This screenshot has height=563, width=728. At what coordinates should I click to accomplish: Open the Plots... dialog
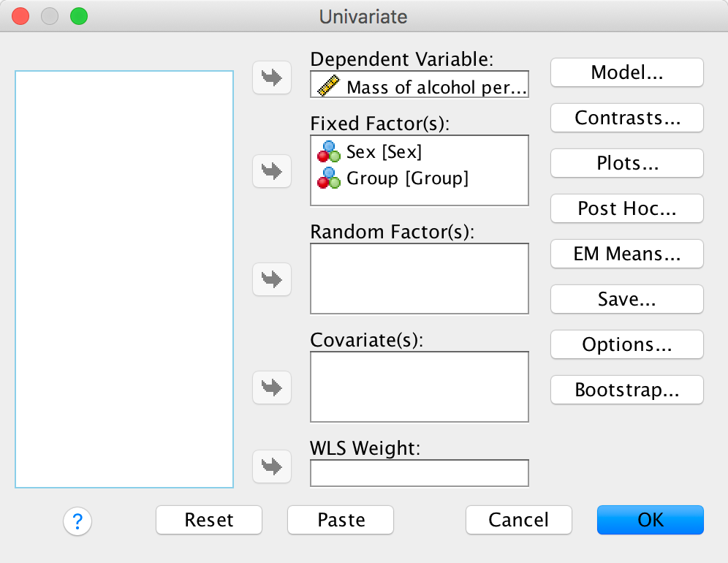click(x=626, y=163)
